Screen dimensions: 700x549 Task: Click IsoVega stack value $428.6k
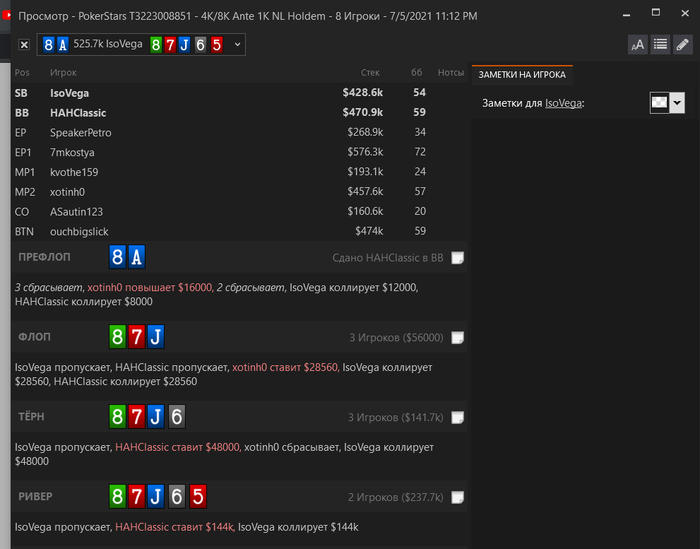pos(362,92)
